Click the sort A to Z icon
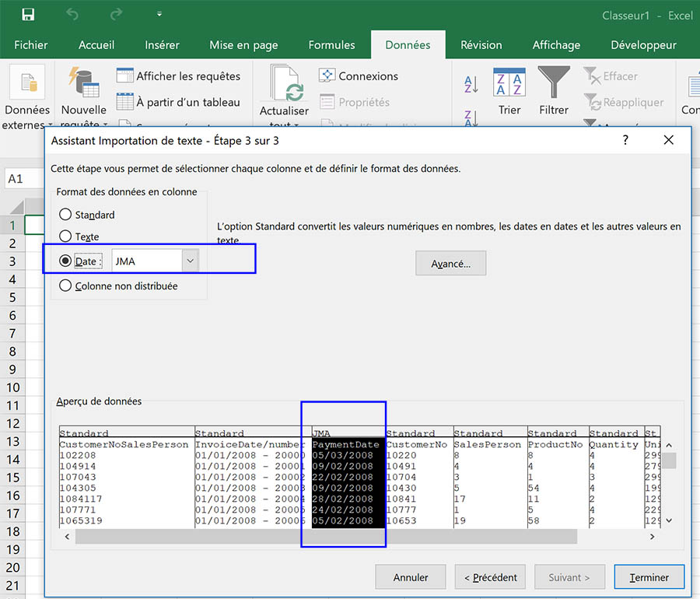This screenshot has height=599, width=700. click(471, 85)
